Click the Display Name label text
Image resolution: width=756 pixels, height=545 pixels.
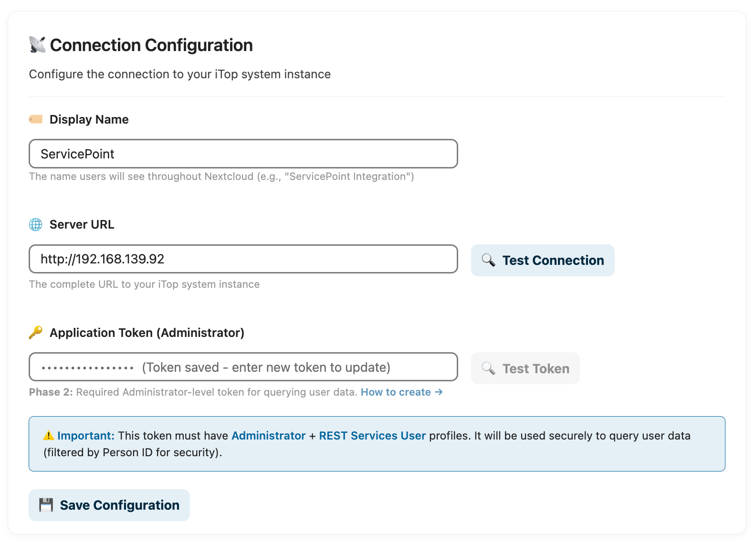point(89,119)
